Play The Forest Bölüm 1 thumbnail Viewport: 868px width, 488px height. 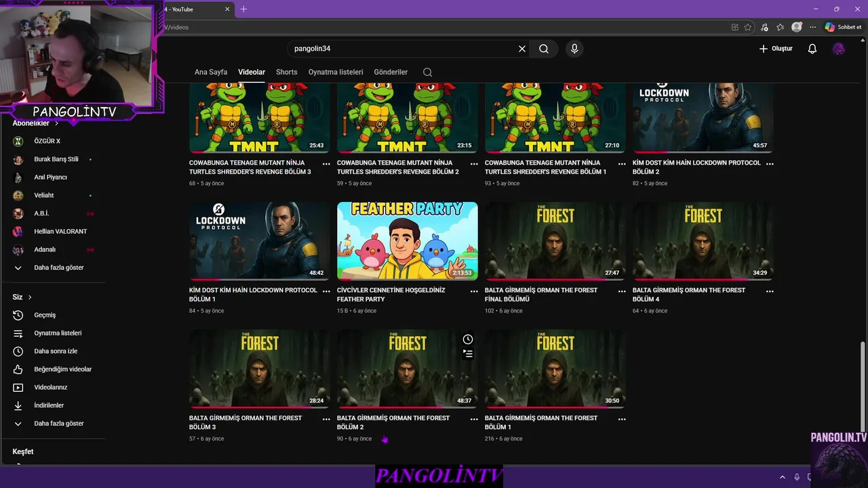coord(555,369)
